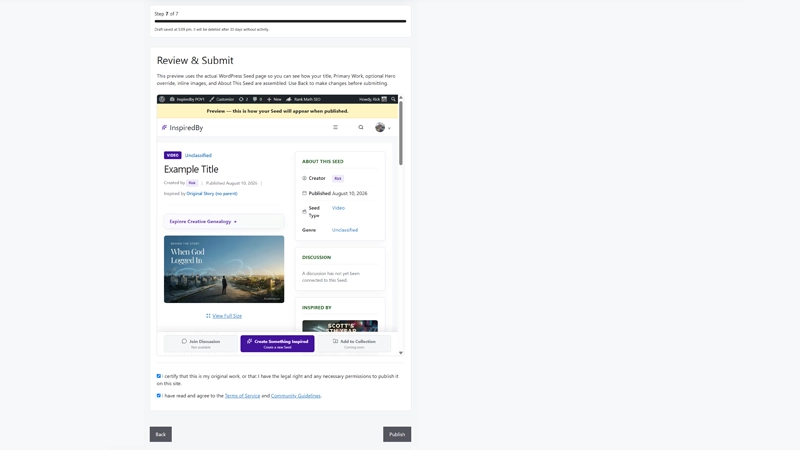800x450 pixels.
Task: Open the comments bubble in admin bar
Action: 257,99
